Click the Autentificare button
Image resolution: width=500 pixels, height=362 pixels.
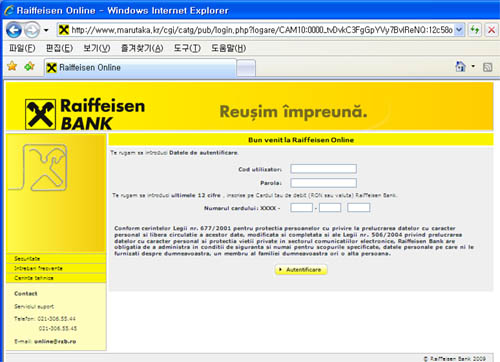coord(301,269)
